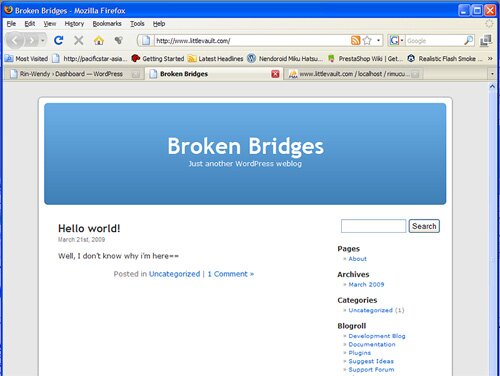Viewport: 500px width, 376px height.
Task: Click the Firefox logo in the title bar
Action: (x=8, y=10)
